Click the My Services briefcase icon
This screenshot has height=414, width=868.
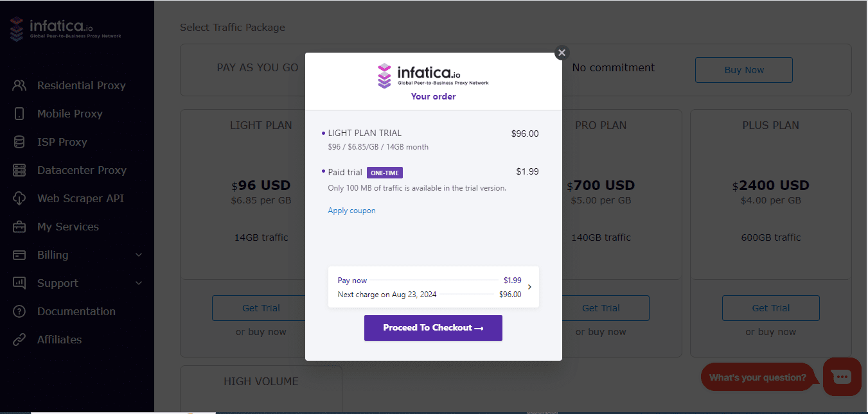coord(19,227)
